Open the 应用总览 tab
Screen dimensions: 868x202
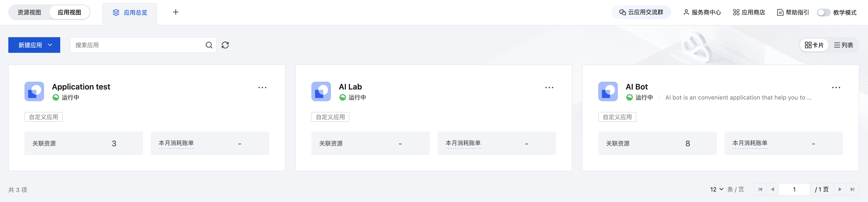pos(130,13)
